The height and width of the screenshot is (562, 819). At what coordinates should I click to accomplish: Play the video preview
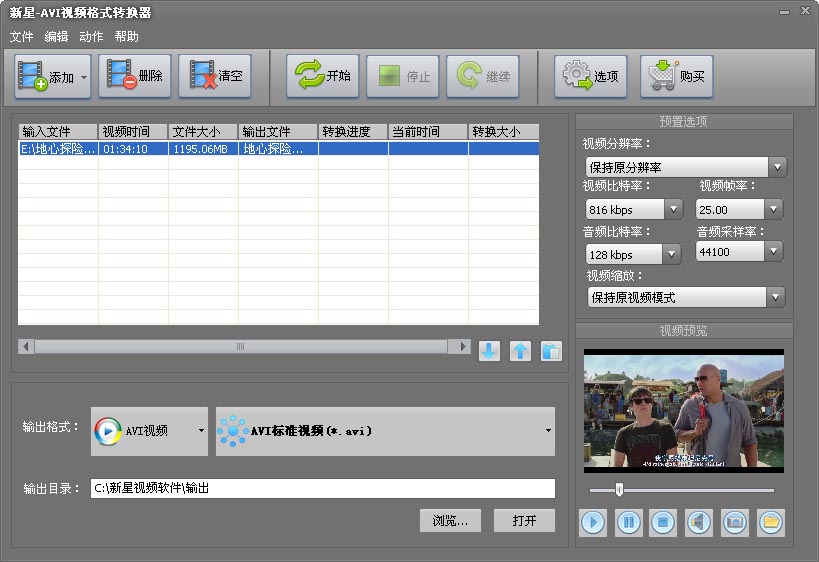[593, 522]
